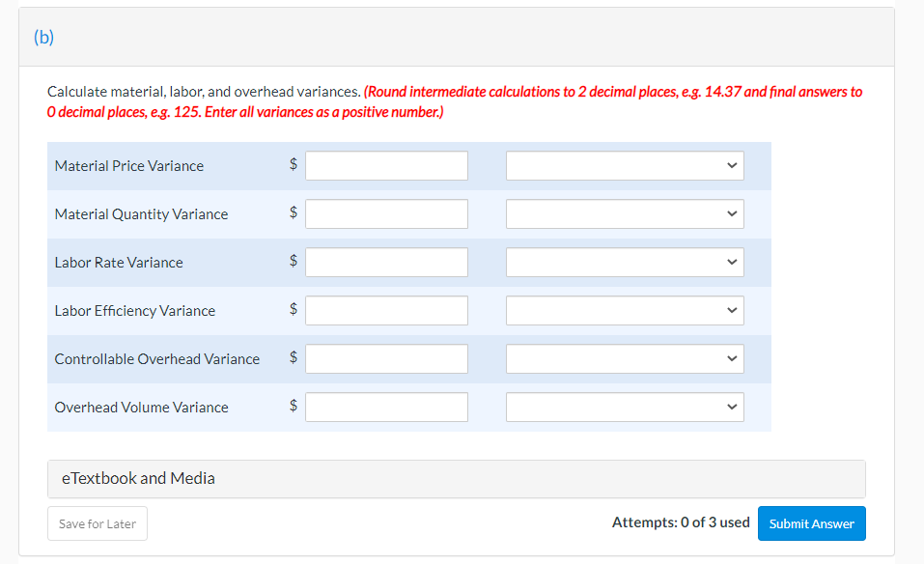Click the Submit Answer button

click(x=811, y=523)
